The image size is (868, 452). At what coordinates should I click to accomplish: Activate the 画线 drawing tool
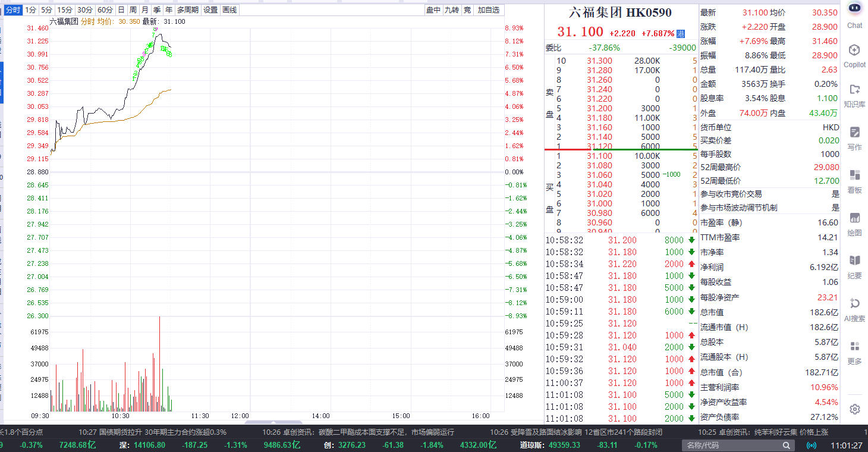[229, 10]
